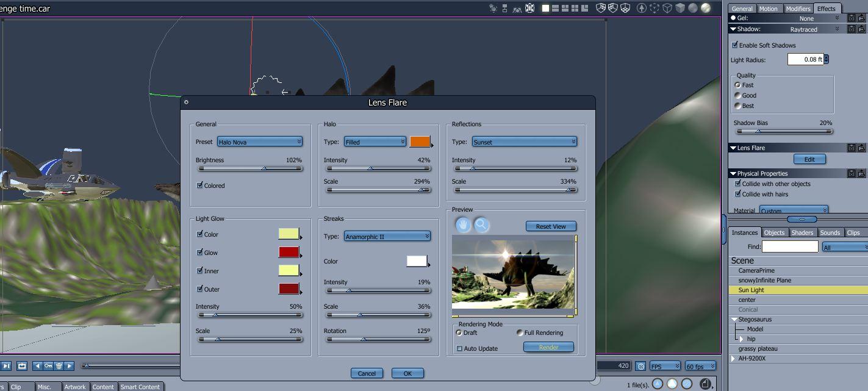The image size is (868, 391).
Task: Select solid gray cube display mode icon
Action: tap(680, 8)
